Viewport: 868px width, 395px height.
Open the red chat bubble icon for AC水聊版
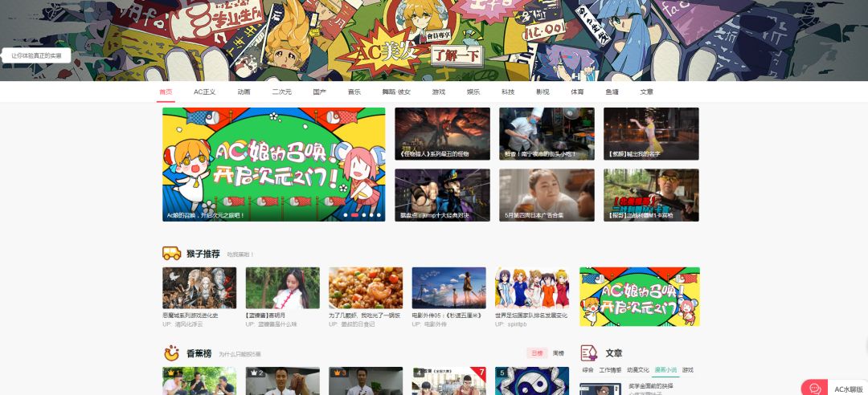814,389
